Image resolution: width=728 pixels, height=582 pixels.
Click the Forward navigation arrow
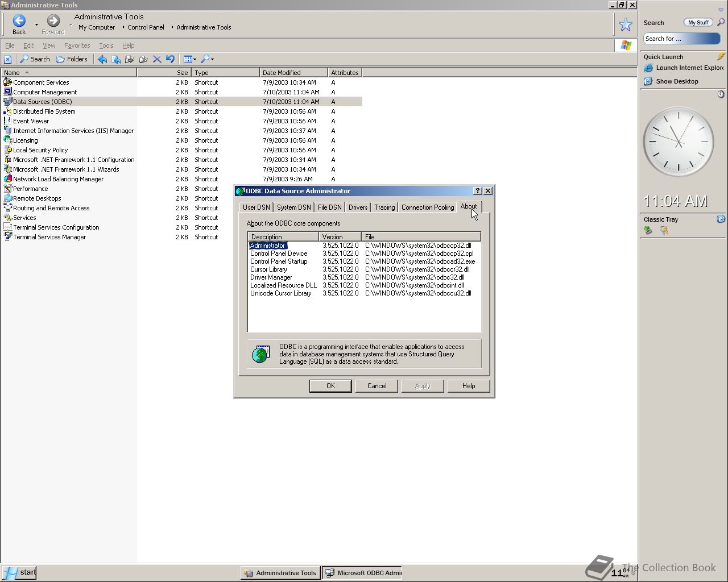(53, 21)
